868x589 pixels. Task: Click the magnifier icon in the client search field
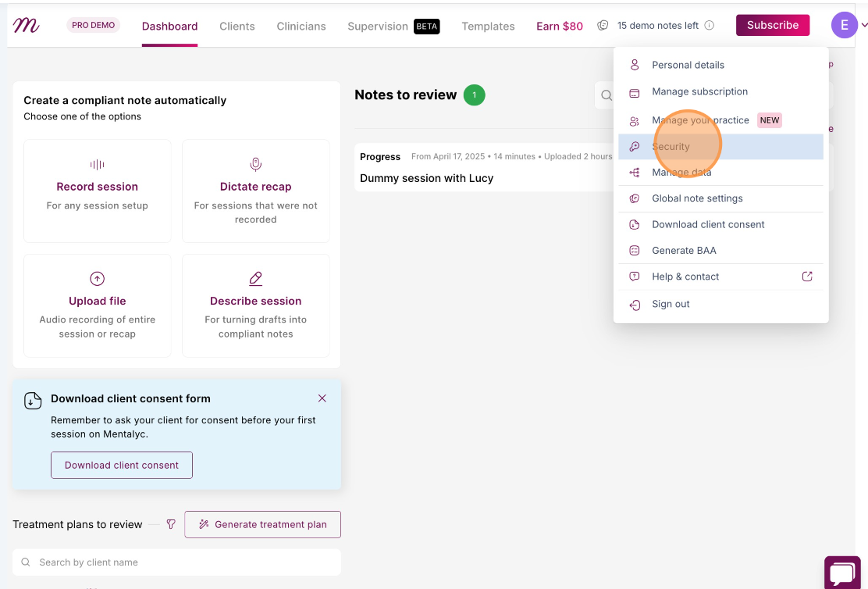tap(26, 562)
